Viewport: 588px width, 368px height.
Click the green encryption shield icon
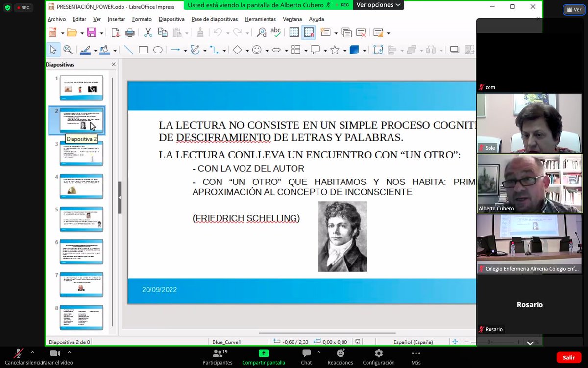click(7, 8)
